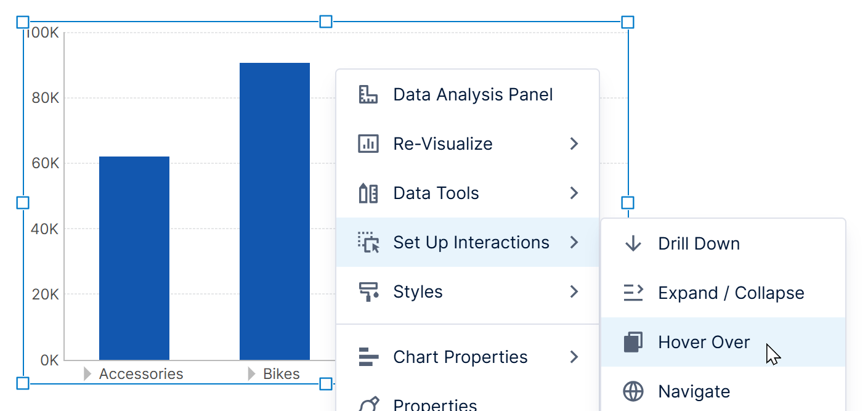The image size is (868, 411).
Task: Click the Styles paint roller icon
Action: 368,291
